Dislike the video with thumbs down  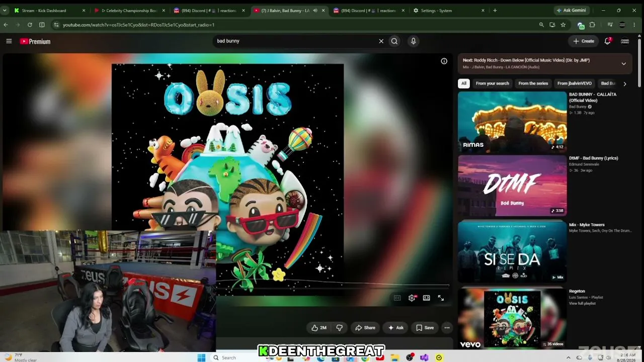340,328
